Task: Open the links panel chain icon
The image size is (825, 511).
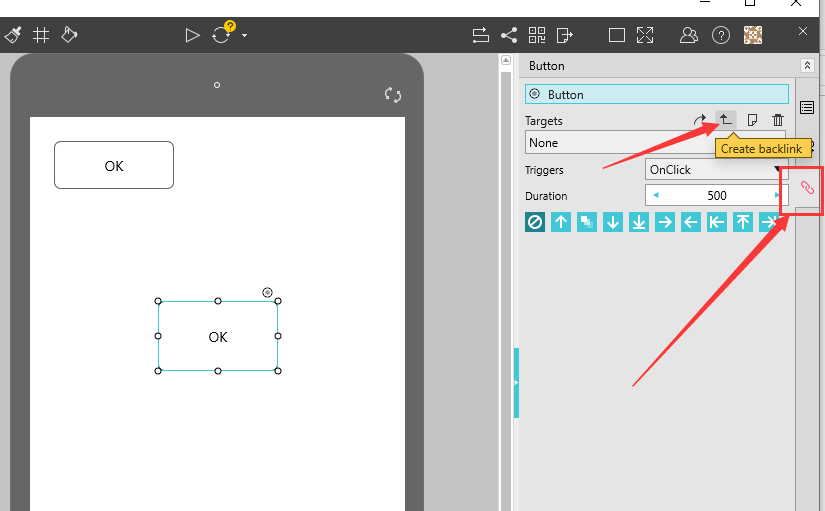Action: (x=807, y=187)
